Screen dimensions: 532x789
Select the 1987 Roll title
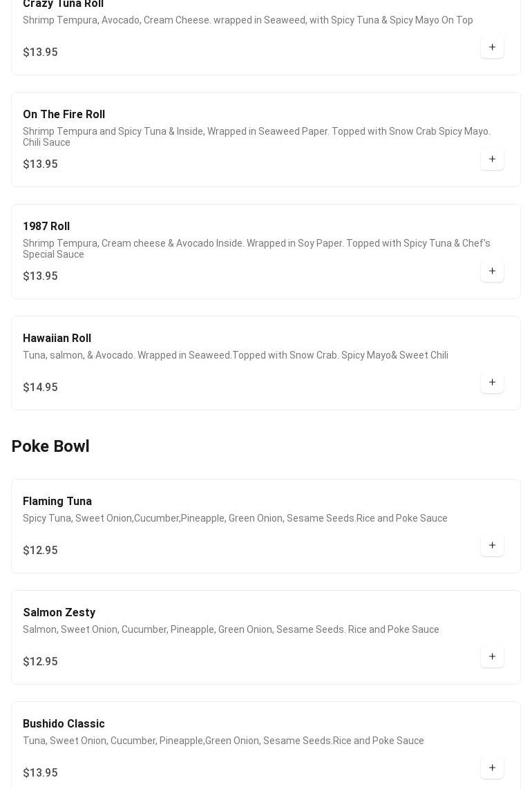click(46, 227)
